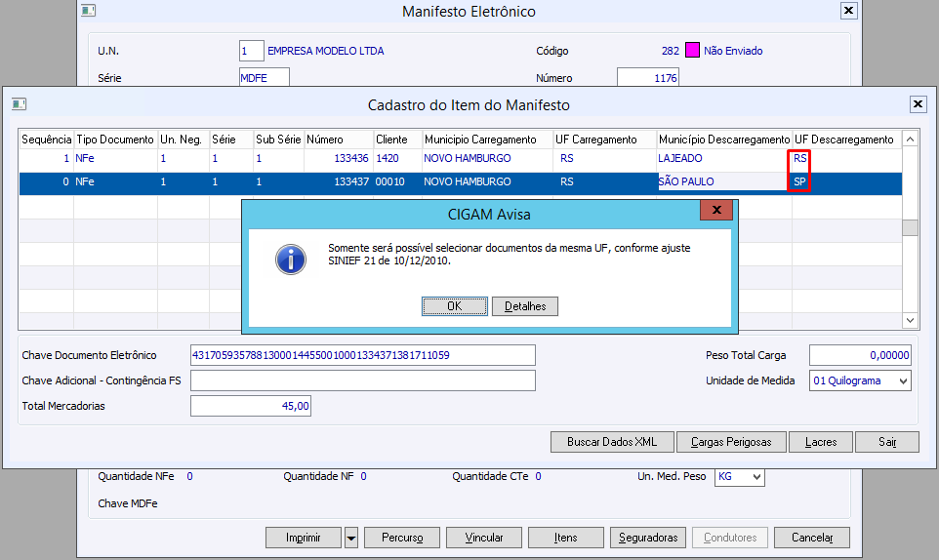This screenshot has width=939, height=560.
Task: Open Cargas Perigosas
Action: [x=731, y=442]
